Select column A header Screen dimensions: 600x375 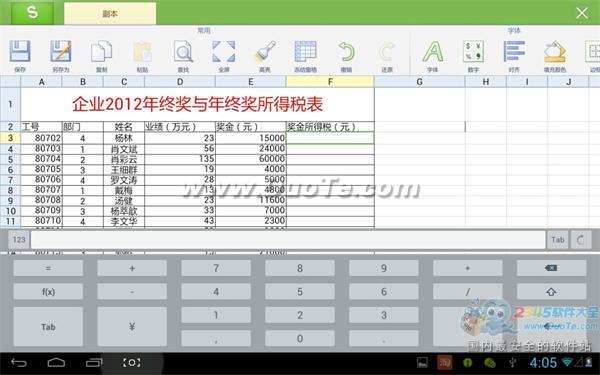coord(41,82)
